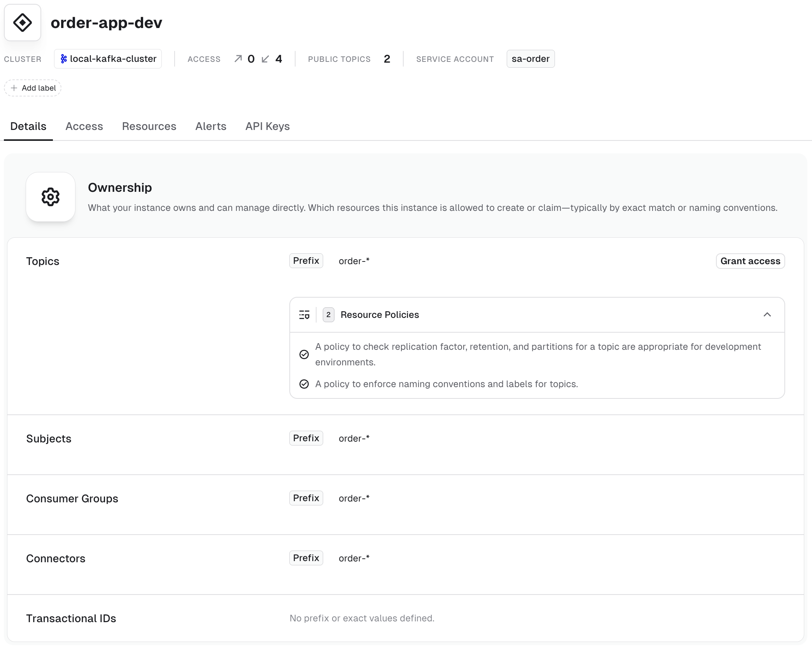Click the Transactional IDs row label
812x649 pixels.
click(x=71, y=618)
